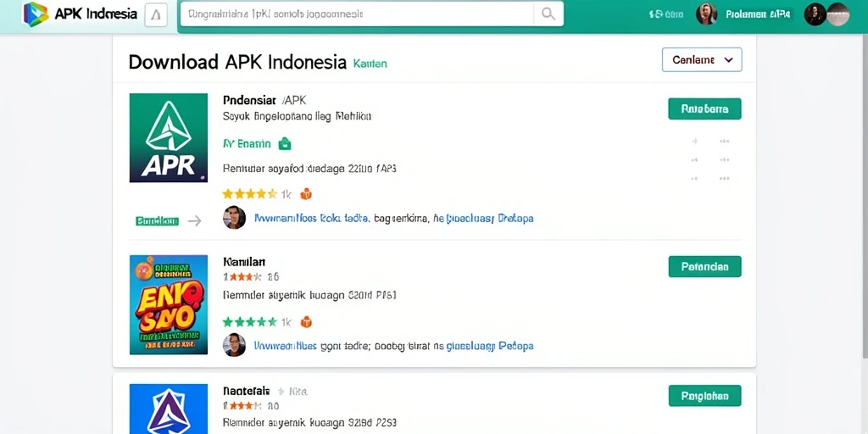Click the Download APK Indonesia heading
The image size is (868, 434).
pyautogui.click(x=237, y=62)
